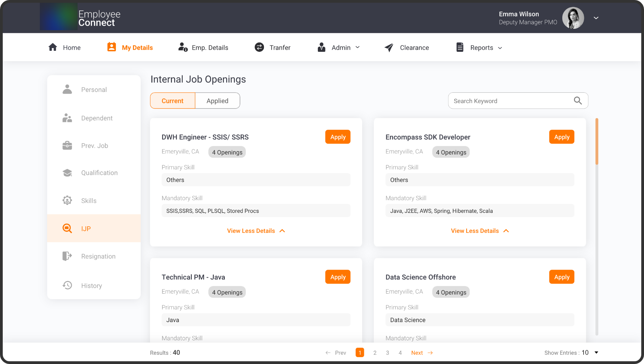644x364 pixels.
Task: Collapse Encompass SDK Developer details chevron
Action: tap(506, 231)
